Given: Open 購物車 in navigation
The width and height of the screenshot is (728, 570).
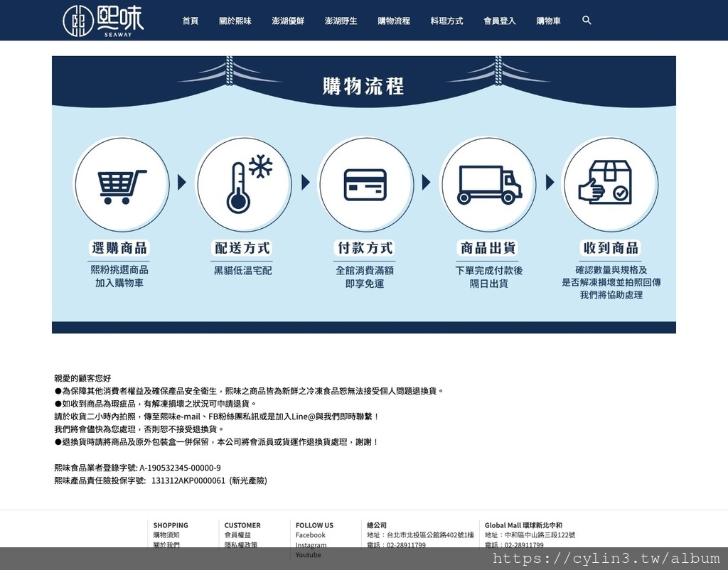Looking at the screenshot, I should (x=548, y=21).
